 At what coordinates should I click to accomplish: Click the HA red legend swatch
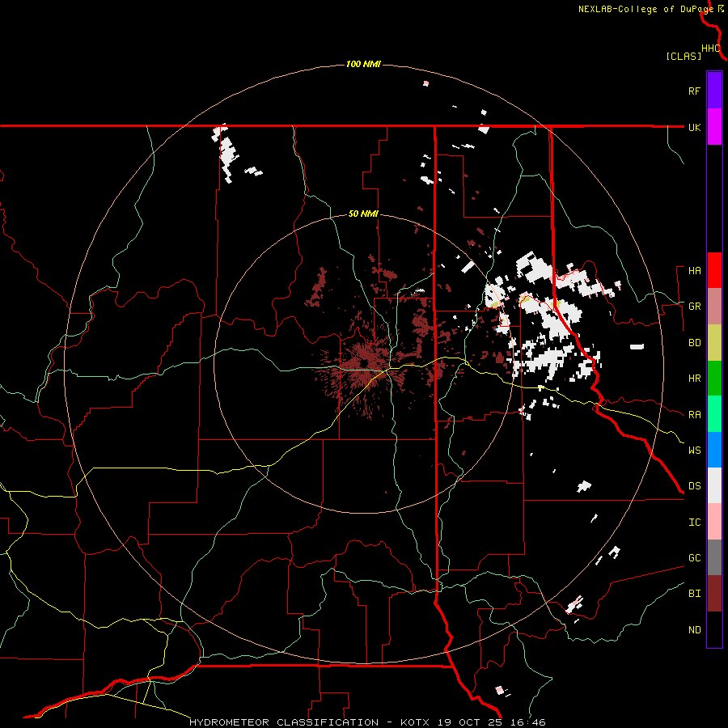click(714, 270)
